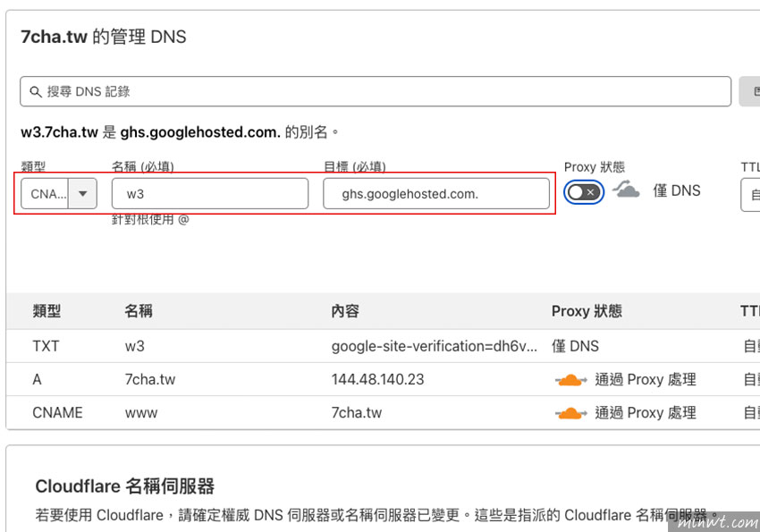This screenshot has width=760, height=532.
Task: Click the google-site-verification content value
Action: (435, 346)
